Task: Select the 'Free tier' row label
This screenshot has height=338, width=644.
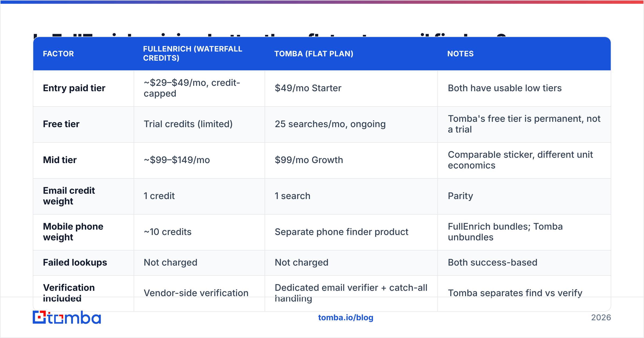Action: coord(61,124)
